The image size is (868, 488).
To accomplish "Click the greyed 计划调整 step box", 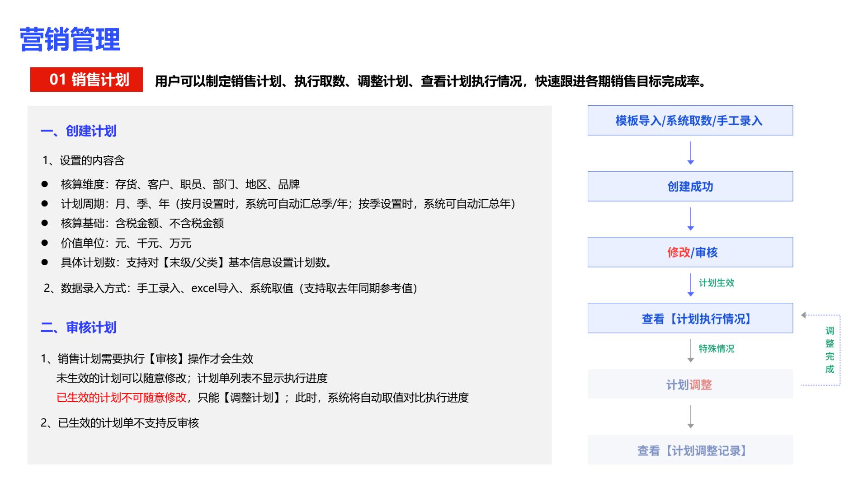I will [690, 384].
